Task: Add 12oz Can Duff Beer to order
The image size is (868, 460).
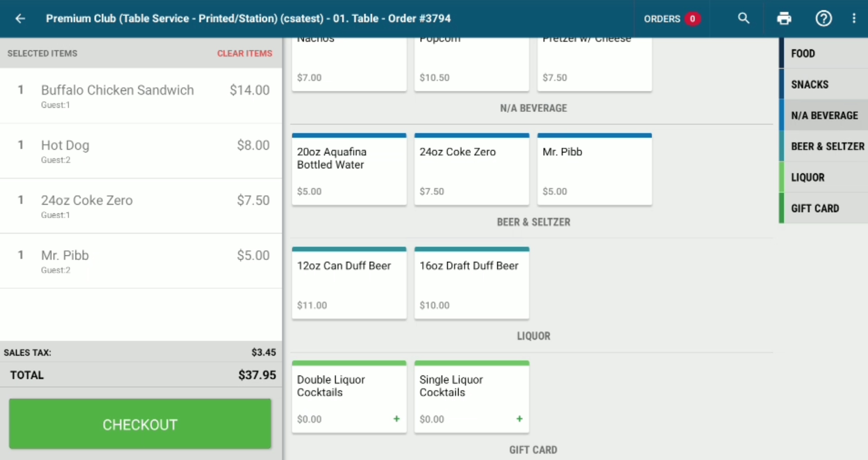Action: pyautogui.click(x=349, y=283)
